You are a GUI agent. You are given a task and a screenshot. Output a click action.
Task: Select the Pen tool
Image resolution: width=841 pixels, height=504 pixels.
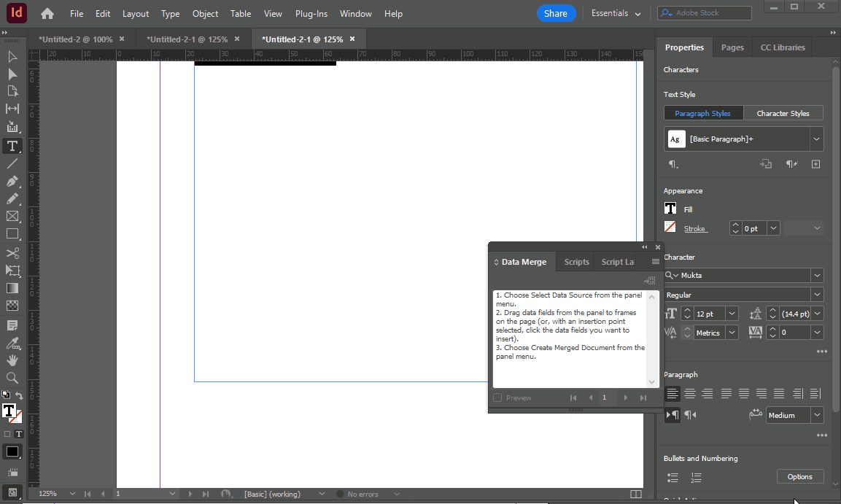click(12, 181)
